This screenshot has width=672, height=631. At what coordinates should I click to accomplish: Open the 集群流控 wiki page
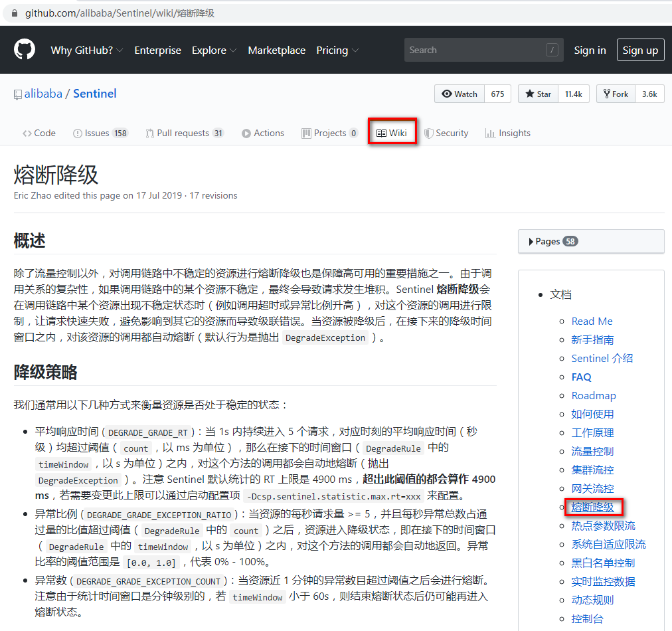tap(592, 470)
